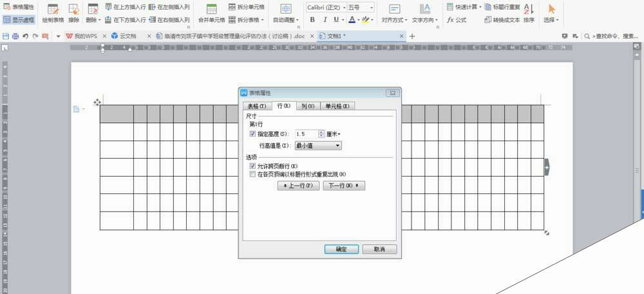Viewport: 644px width, 294px height.
Task: Click 拆分单元格 split cells
Action: pos(247,7)
